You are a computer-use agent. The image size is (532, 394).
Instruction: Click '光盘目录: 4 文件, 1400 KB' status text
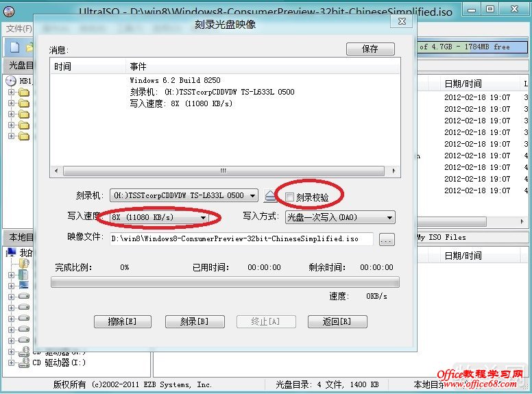(327, 384)
